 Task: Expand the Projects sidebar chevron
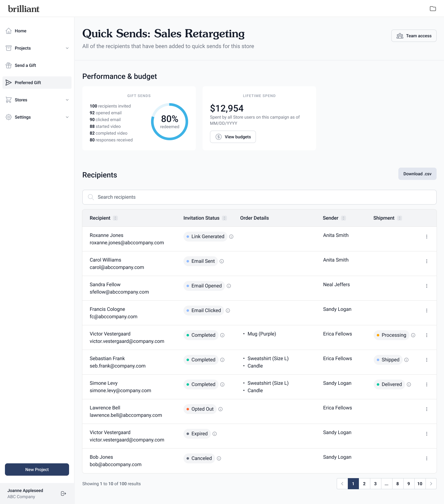(x=67, y=48)
